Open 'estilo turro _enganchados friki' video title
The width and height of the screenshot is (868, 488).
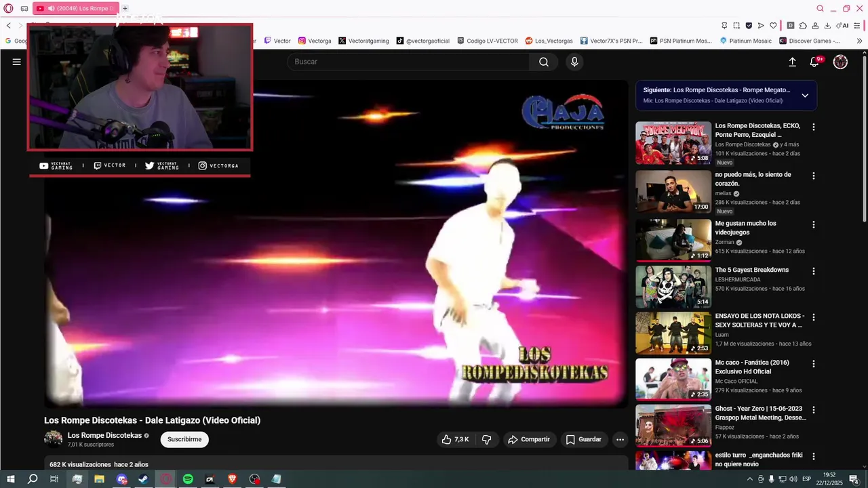[x=758, y=460]
